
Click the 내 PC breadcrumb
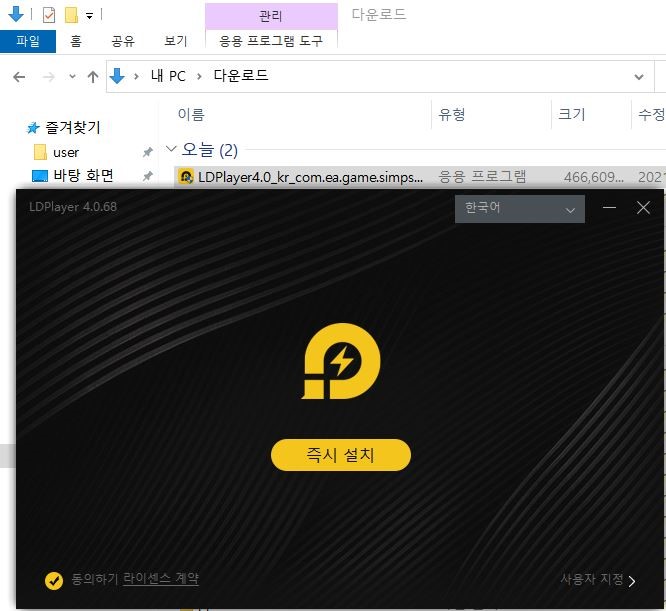click(168, 76)
